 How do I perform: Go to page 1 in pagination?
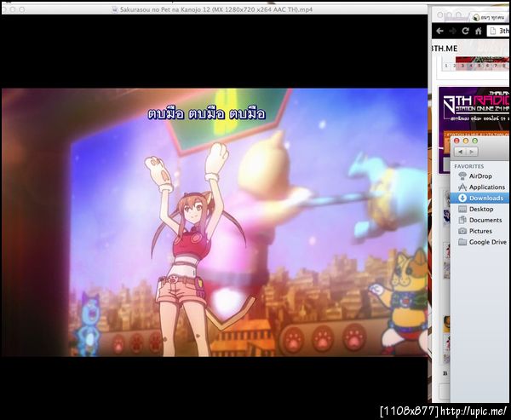coord(446,66)
